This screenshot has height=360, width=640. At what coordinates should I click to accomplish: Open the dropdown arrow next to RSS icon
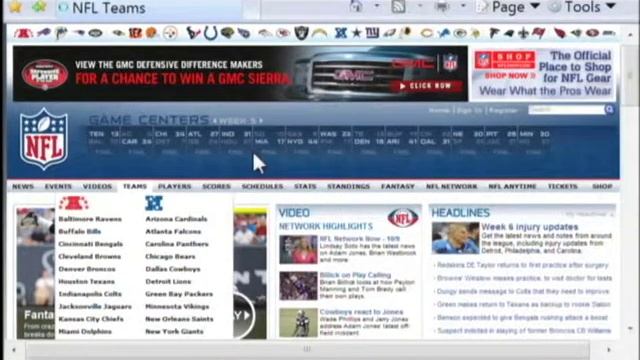coord(420,7)
